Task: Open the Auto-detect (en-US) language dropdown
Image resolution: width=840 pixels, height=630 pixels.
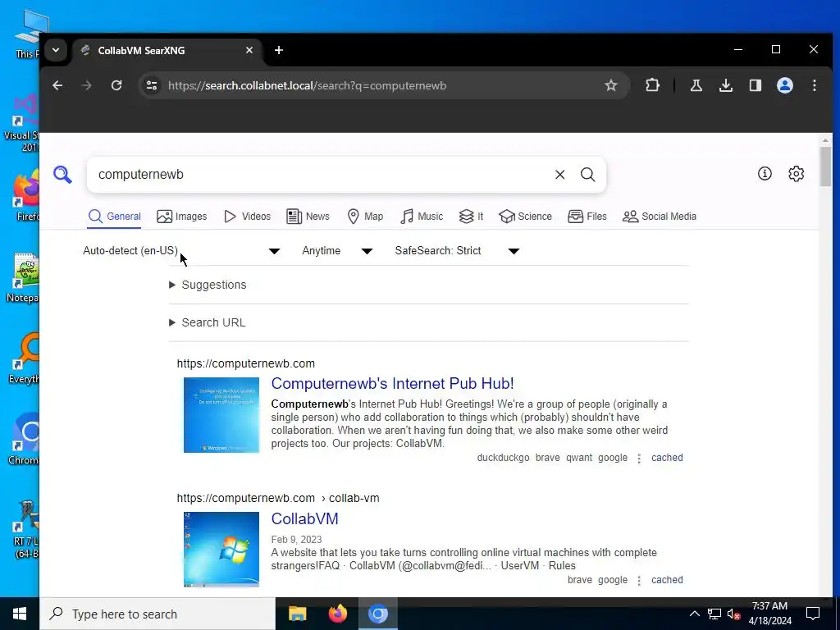Action: 181,251
